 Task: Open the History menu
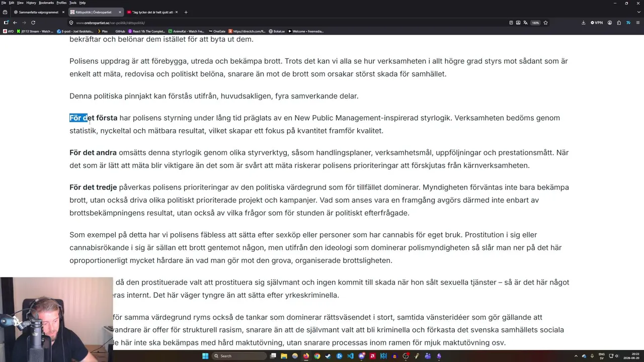(x=31, y=3)
